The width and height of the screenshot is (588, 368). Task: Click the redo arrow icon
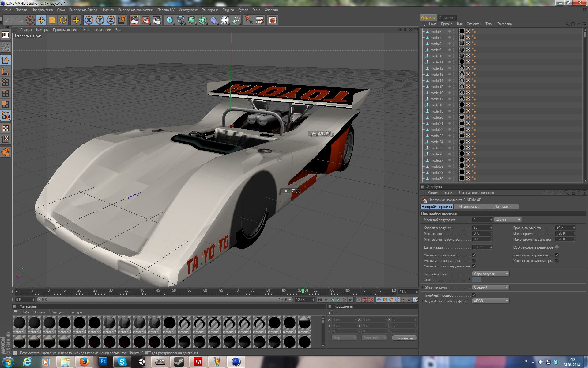19,20
